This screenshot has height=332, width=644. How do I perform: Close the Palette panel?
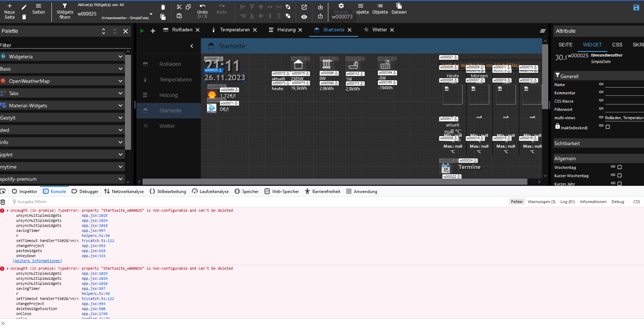pyautogui.click(x=126, y=31)
